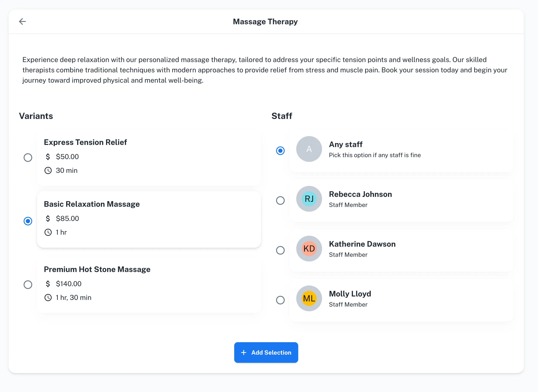
Task: Click the back arrow navigation icon
Action: coord(23,21)
